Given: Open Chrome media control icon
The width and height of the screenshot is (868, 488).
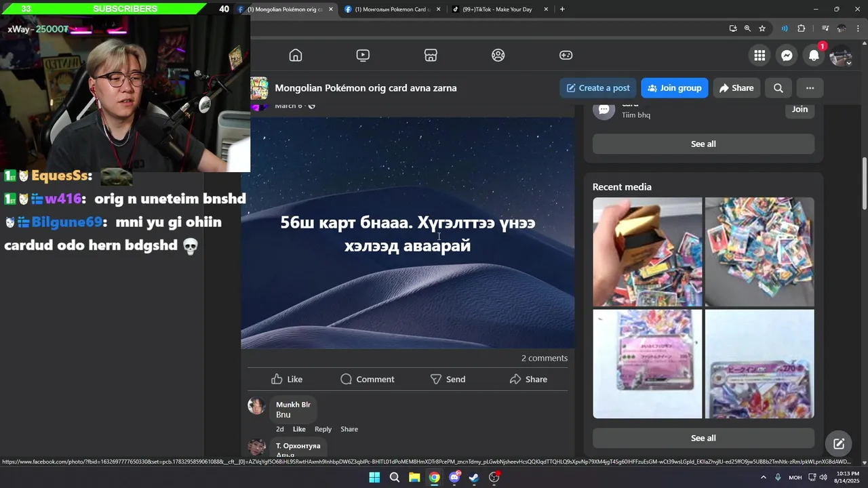Looking at the screenshot, I should [x=825, y=28].
